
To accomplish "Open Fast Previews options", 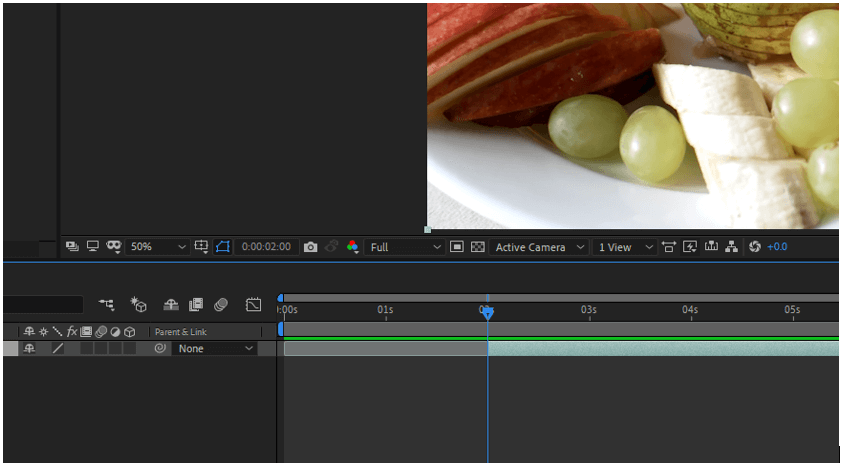I will pyautogui.click(x=690, y=247).
